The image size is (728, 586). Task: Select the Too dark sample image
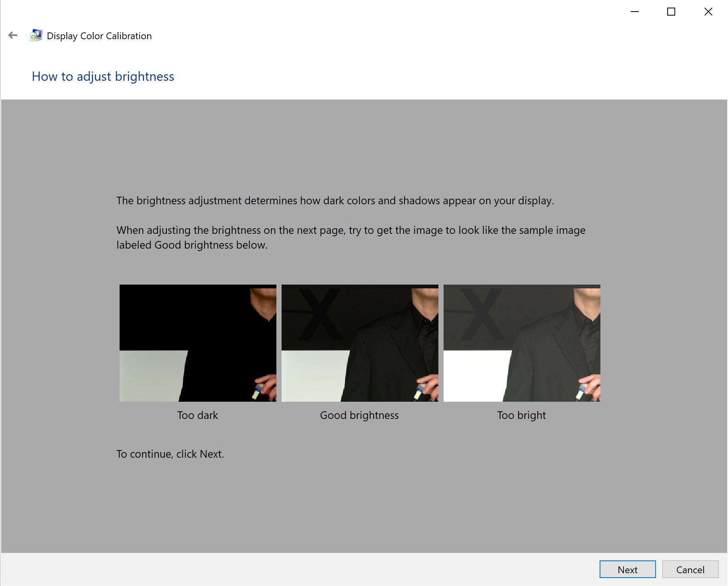tap(198, 344)
